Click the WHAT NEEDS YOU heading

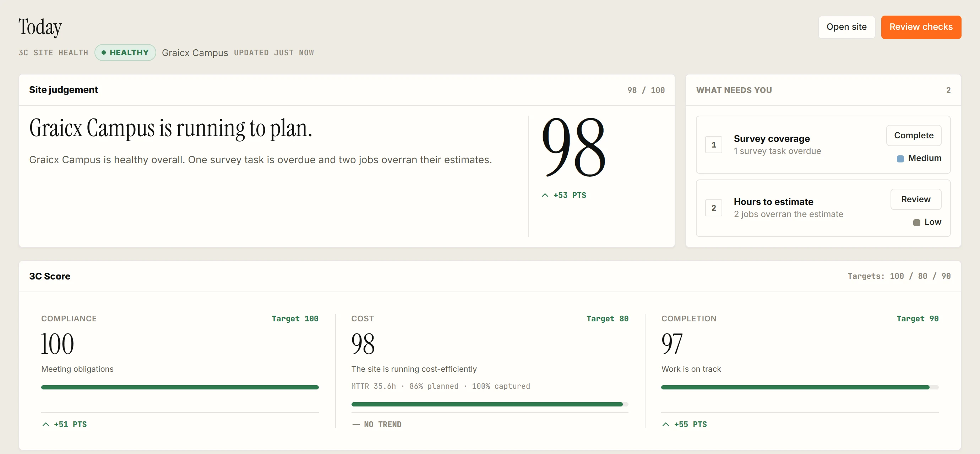point(734,90)
